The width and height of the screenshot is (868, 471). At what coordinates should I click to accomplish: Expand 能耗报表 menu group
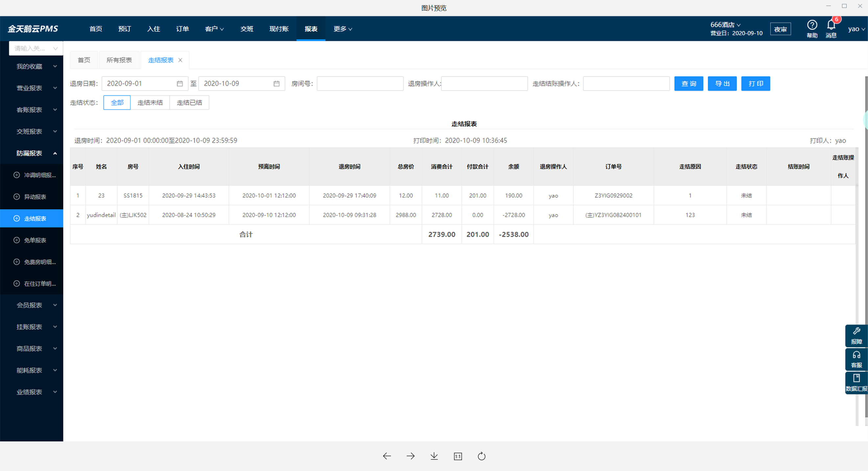pos(32,371)
